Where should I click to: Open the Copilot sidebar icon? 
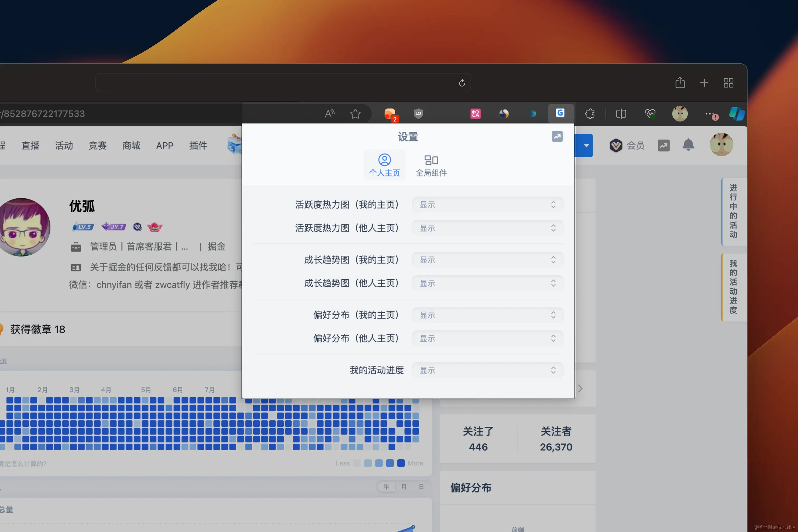point(737,114)
